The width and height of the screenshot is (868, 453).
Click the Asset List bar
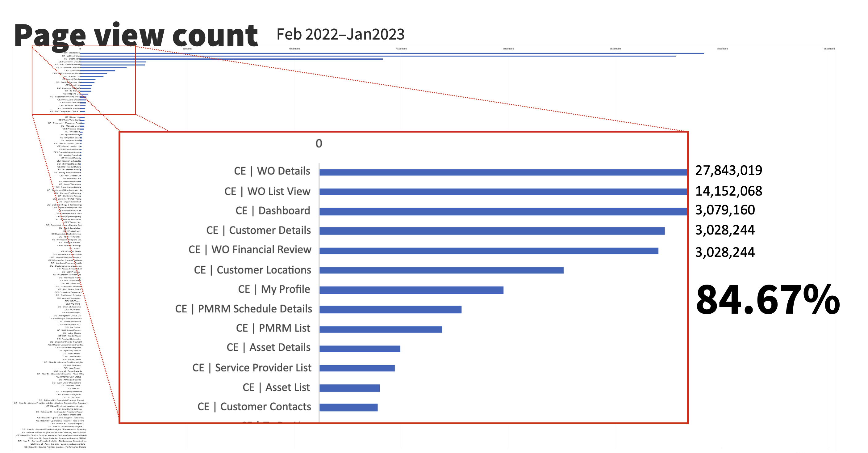point(349,388)
